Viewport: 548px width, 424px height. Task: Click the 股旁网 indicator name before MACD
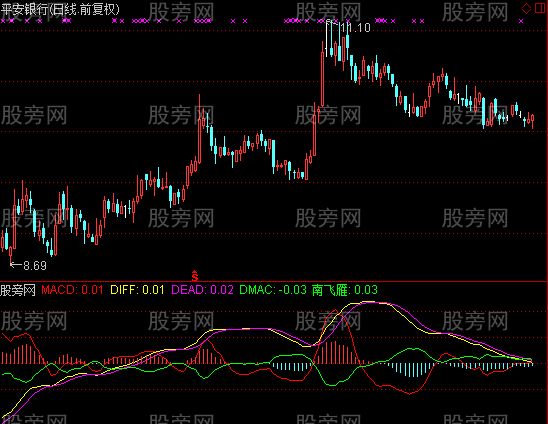pyautogui.click(x=18, y=290)
